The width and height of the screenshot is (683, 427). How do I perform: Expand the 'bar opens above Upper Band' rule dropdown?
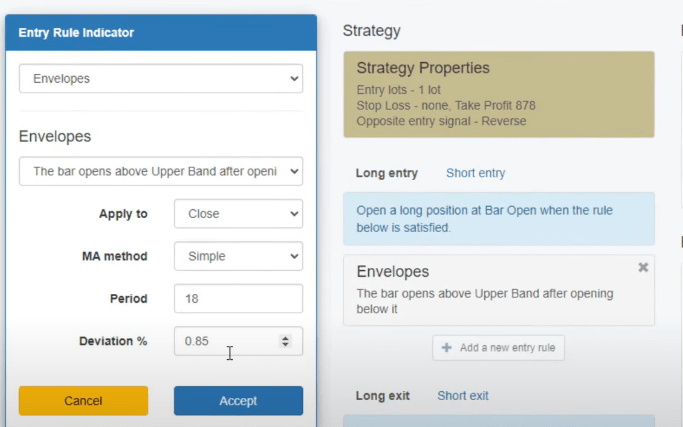pos(160,171)
